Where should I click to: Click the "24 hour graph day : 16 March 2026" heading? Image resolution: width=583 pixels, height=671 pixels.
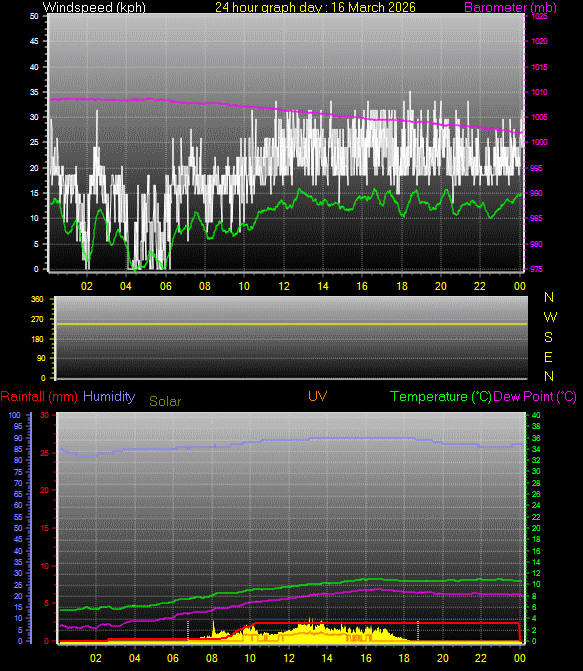point(315,7)
